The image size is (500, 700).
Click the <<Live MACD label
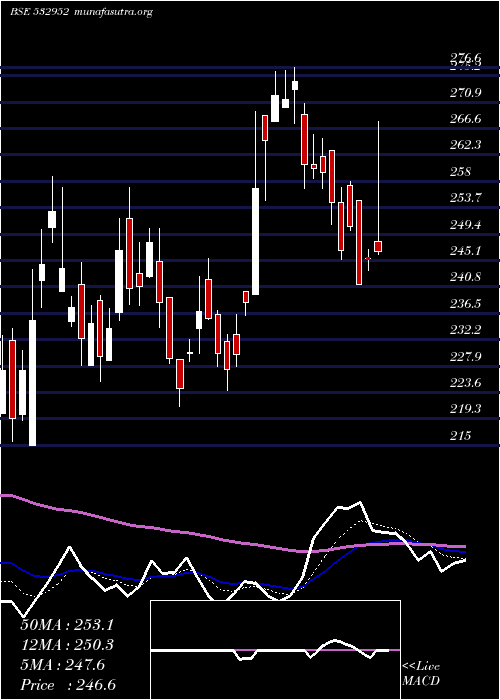[x=421, y=673]
